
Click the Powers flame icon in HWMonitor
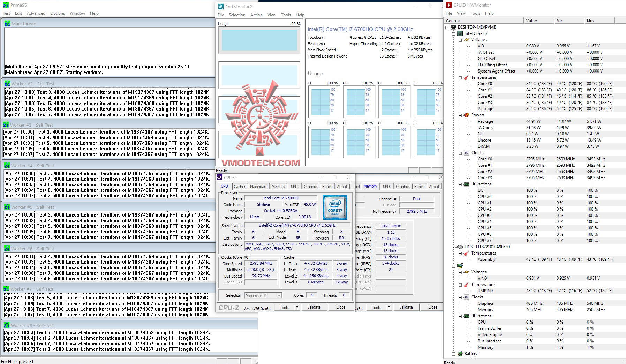[x=467, y=115]
